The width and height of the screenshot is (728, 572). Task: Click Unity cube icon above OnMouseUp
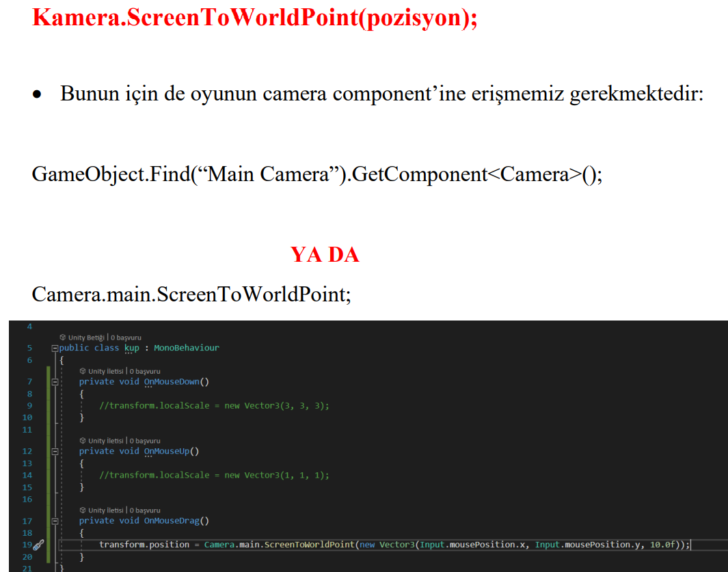click(83, 441)
